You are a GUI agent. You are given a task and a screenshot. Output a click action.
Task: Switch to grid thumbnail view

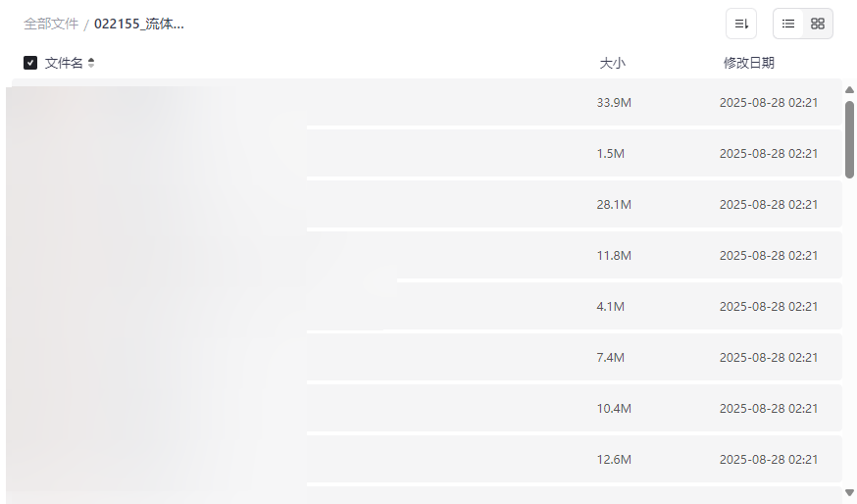click(x=818, y=24)
